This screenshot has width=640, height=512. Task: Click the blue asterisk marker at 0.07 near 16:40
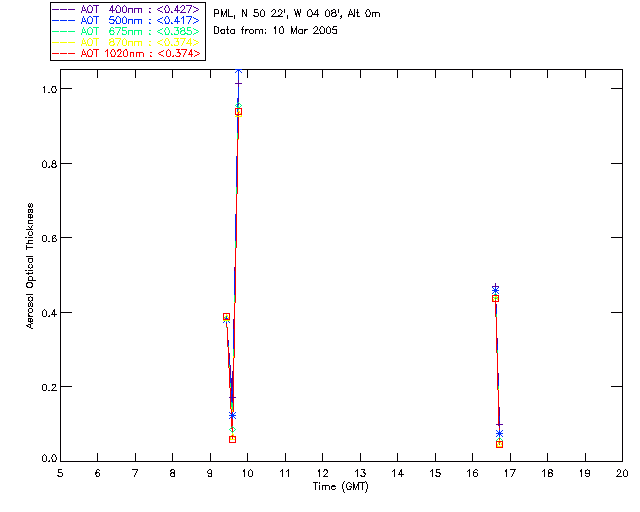pyautogui.click(x=499, y=434)
